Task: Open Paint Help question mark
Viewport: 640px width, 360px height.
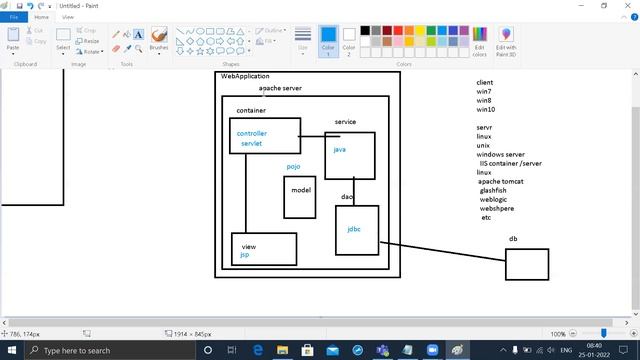Action: 634,17
